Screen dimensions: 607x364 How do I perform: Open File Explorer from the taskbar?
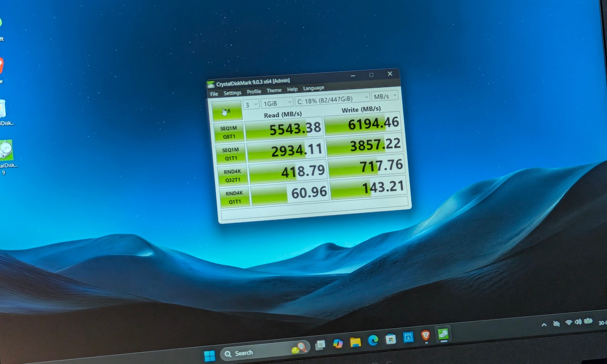355,342
